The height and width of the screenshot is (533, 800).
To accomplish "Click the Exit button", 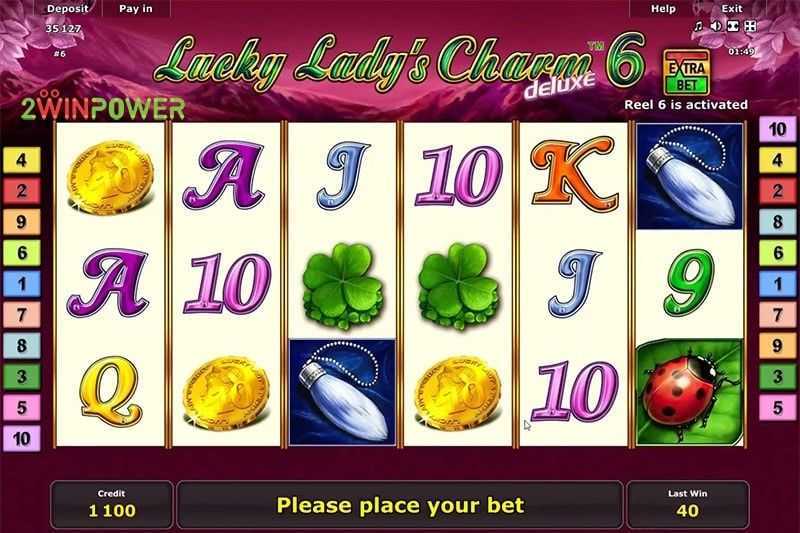I will coord(732,9).
